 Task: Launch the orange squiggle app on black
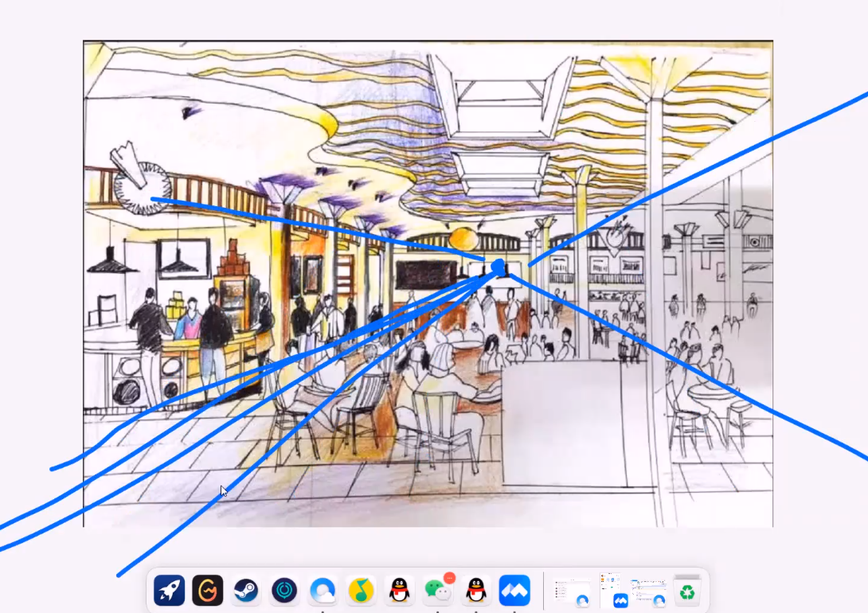coord(208,591)
